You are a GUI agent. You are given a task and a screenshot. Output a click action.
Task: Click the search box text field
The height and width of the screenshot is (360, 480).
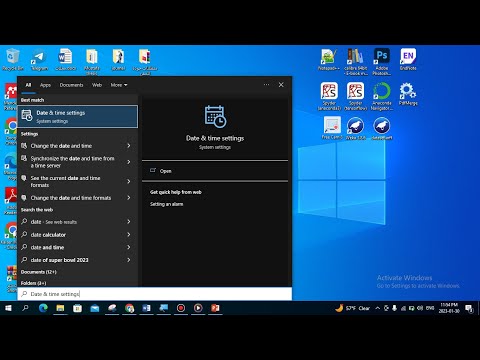click(155, 294)
